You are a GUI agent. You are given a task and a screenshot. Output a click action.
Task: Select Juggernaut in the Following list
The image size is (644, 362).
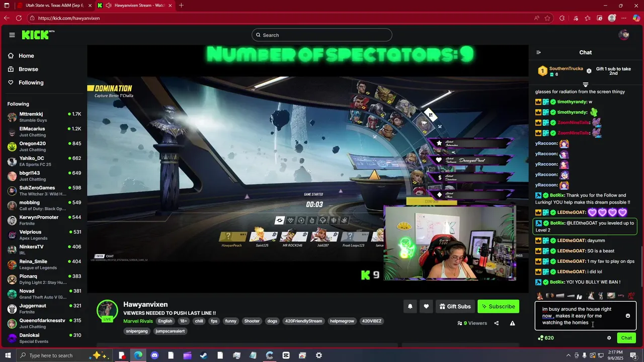click(x=44, y=309)
